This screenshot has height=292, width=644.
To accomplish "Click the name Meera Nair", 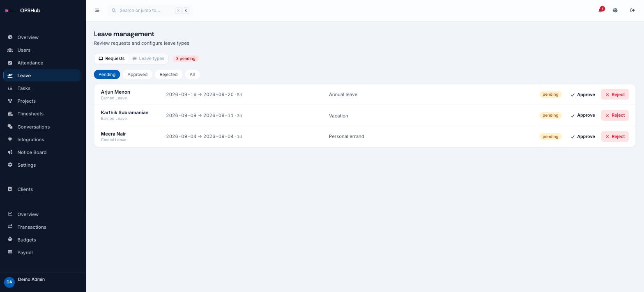I will [113, 134].
